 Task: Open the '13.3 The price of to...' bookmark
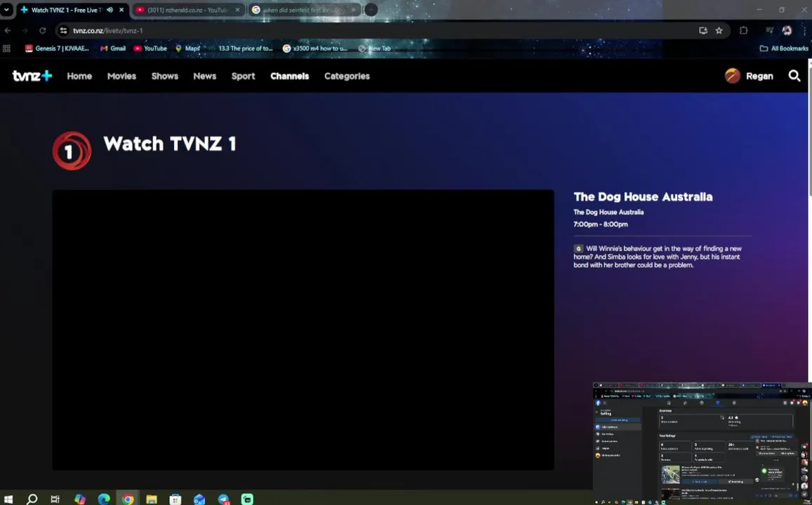pos(240,48)
